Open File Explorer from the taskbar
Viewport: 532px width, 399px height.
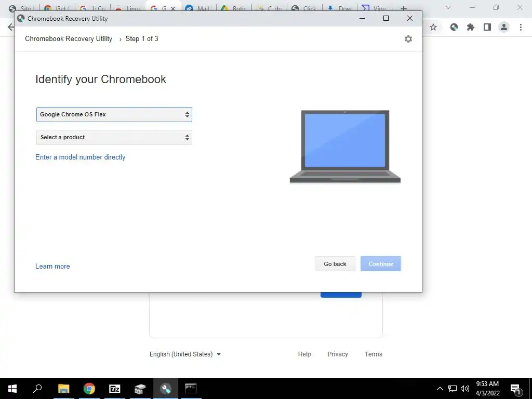(63, 389)
